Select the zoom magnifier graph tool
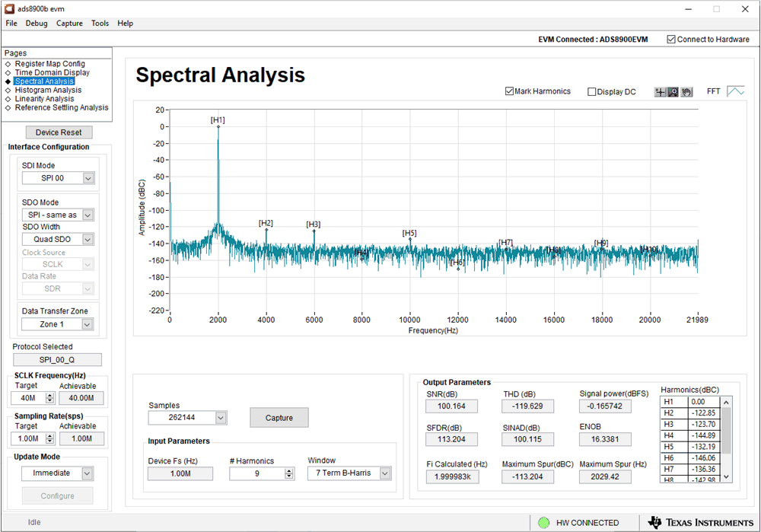Viewport: 761px width, 532px height. [673, 92]
